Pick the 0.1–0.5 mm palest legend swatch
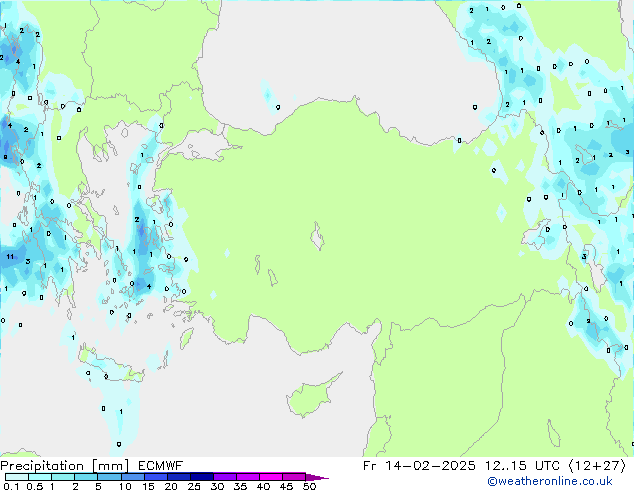This screenshot has width=634, height=490. [x=17, y=477]
